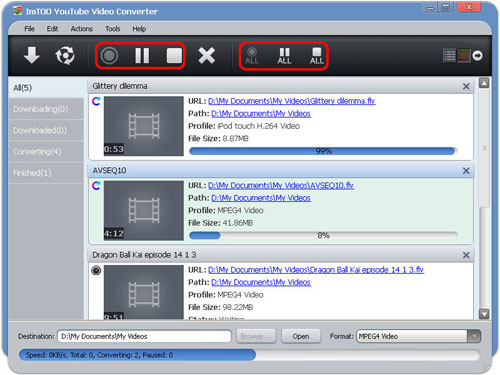Click the convert circular-arrows toolbar icon

[65, 56]
